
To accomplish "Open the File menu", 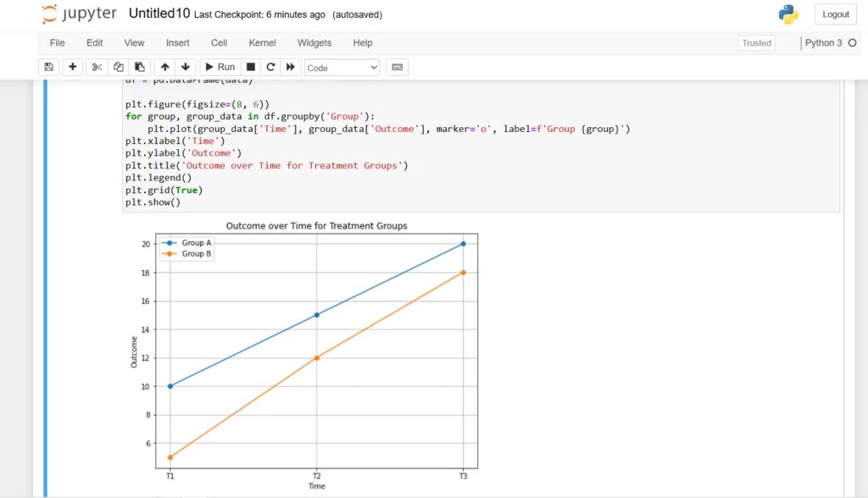I will tap(57, 42).
